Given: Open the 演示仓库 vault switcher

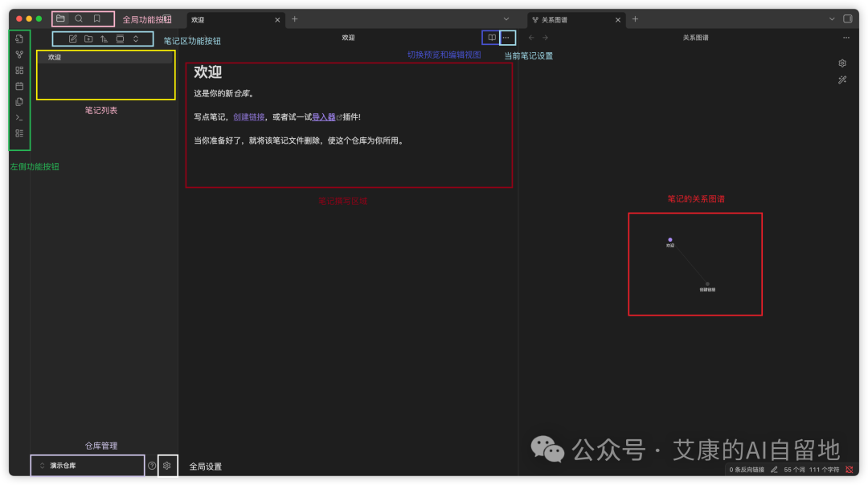Looking at the screenshot, I should [88, 466].
